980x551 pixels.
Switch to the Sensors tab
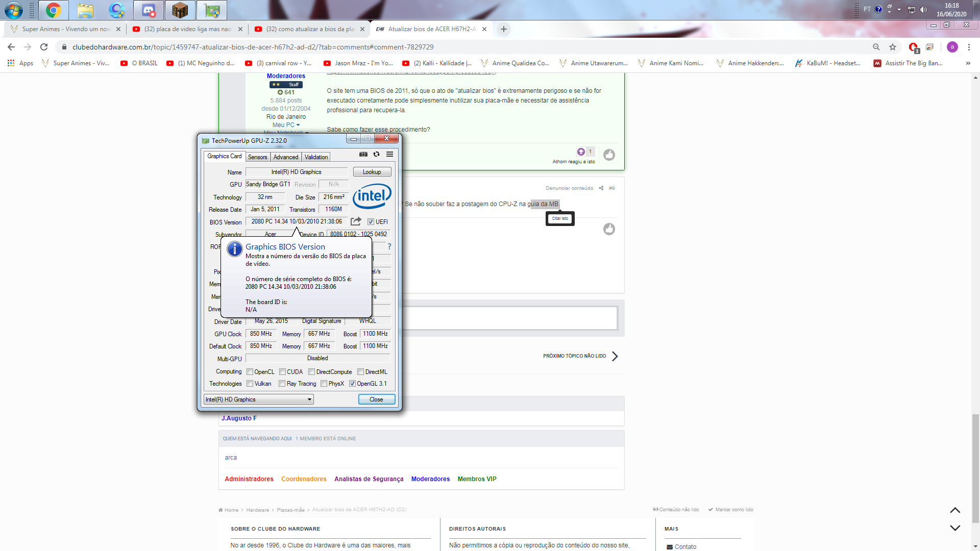coord(258,157)
